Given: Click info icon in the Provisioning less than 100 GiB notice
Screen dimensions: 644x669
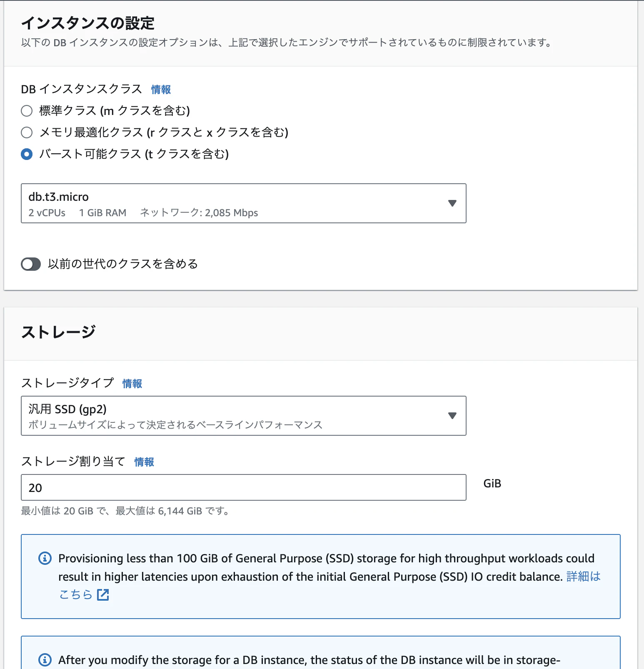Looking at the screenshot, I should [45, 558].
